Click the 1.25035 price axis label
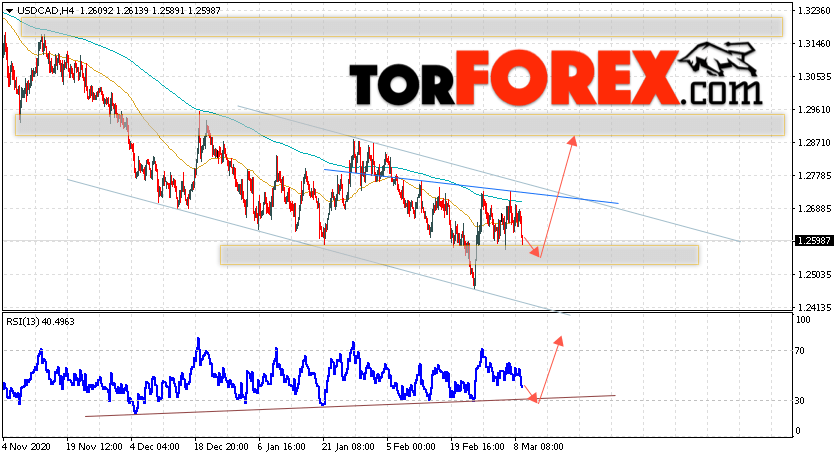 tap(814, 275)
